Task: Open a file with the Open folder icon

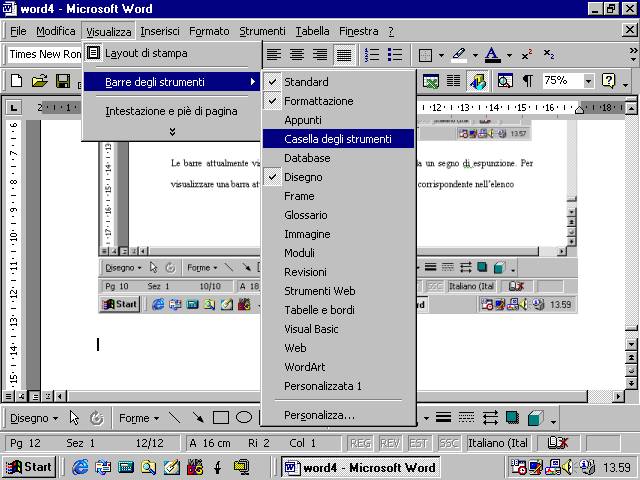Action: point(40,81)
